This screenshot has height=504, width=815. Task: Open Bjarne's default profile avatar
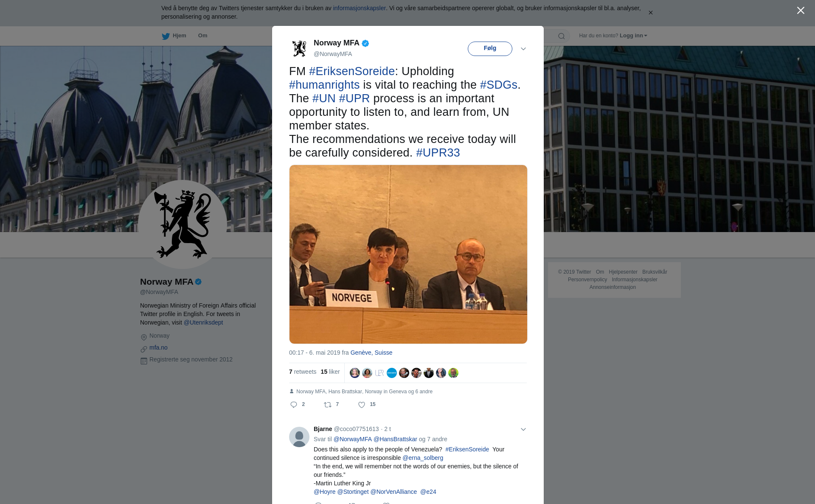(x=299, y=437)
